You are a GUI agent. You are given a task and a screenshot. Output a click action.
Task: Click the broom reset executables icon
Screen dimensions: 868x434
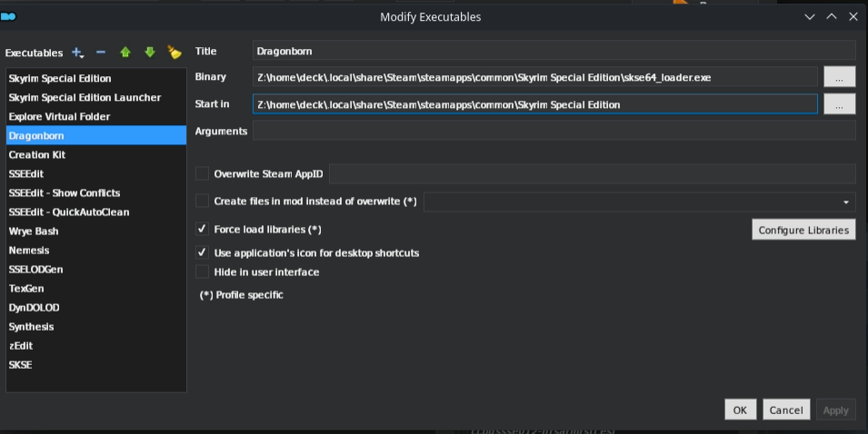[174, 53]
